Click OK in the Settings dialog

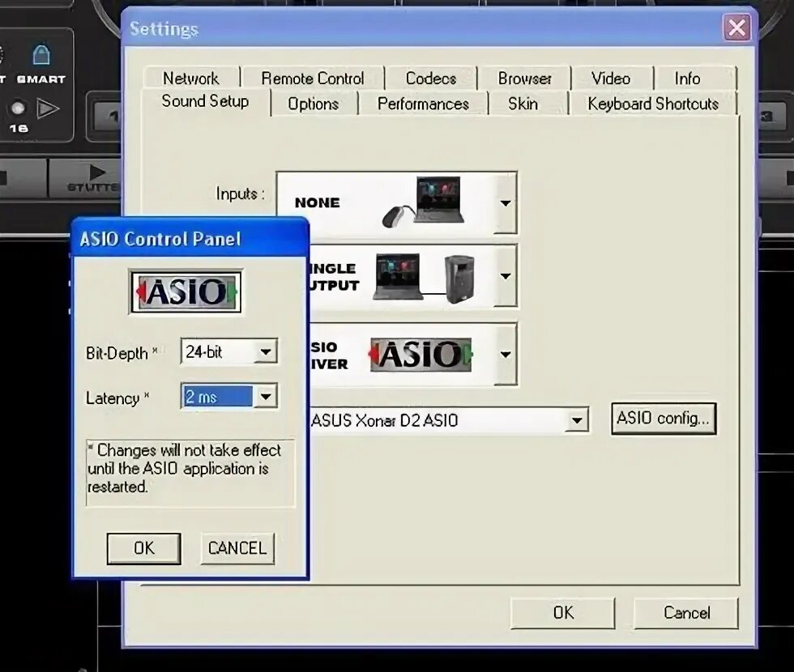tap(563, 613)
